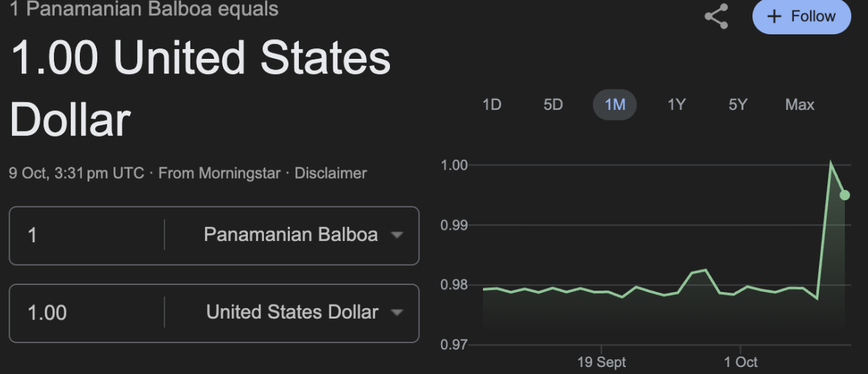Select the 1D chart range

[x=492, y=105]
